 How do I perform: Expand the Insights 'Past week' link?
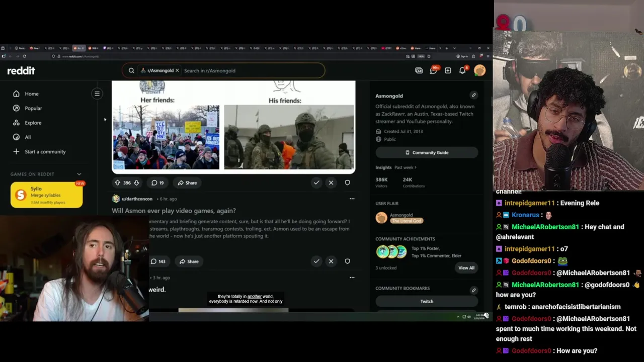click(x=406, y=167)
